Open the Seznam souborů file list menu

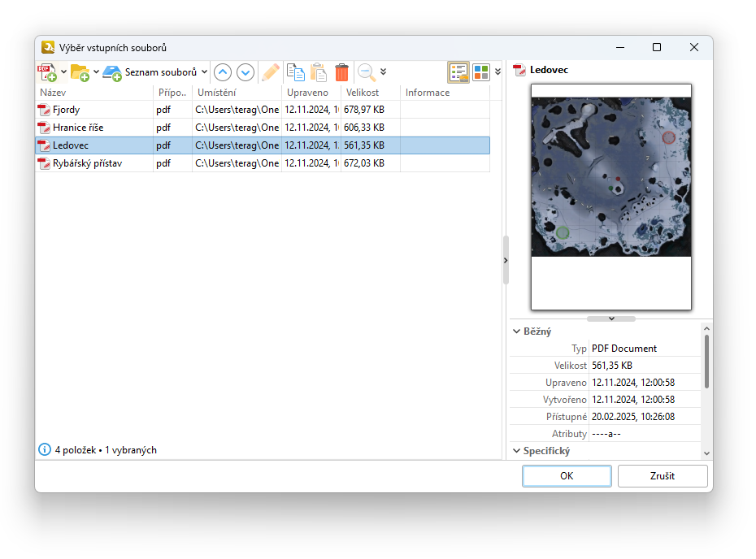[154, 72]
